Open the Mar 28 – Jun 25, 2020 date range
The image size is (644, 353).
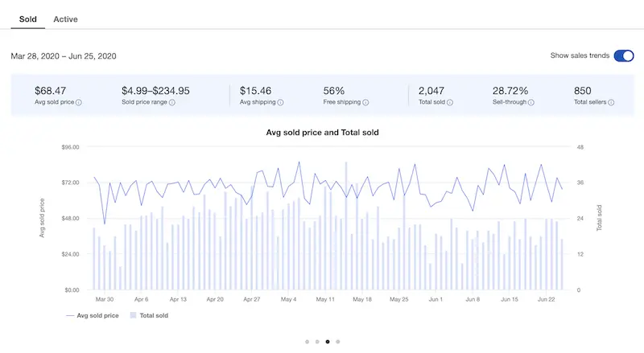pos(64,56)
